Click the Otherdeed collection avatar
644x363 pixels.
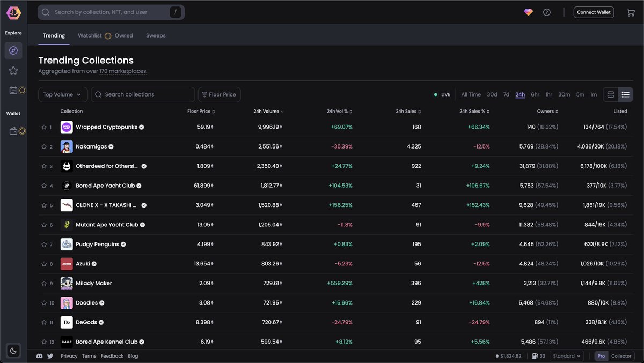67,166
